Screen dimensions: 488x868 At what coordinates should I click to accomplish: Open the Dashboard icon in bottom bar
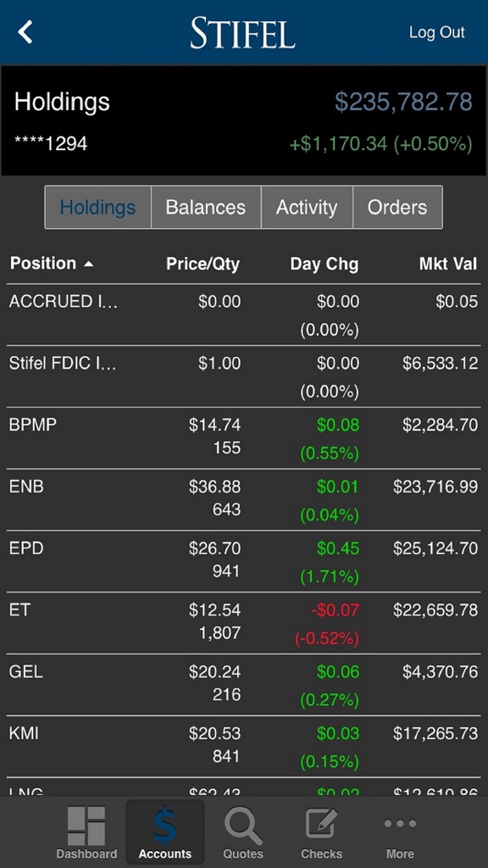tap(86, 826)
